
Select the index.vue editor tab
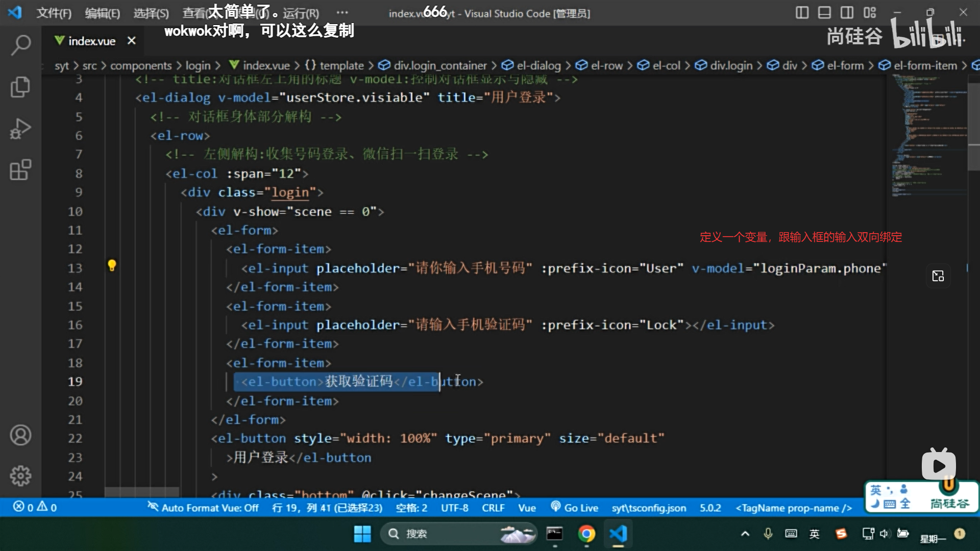92,41
